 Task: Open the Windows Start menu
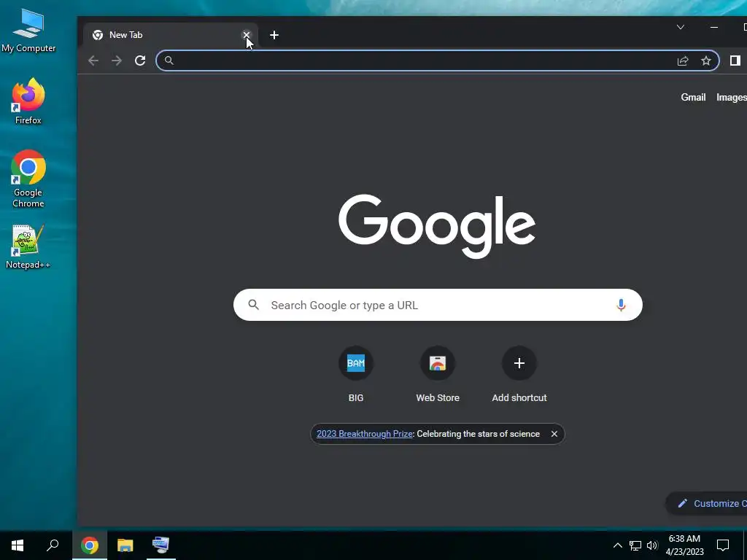tap(18, 545)
